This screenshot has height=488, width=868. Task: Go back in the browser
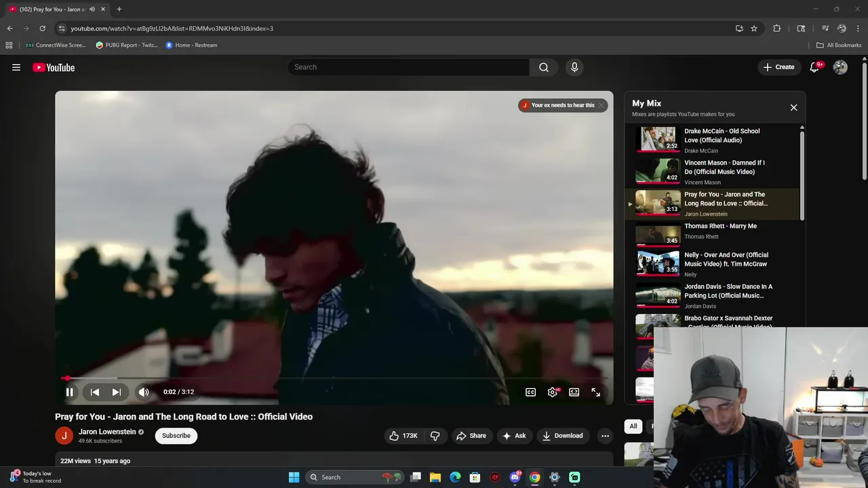[9, 28]
